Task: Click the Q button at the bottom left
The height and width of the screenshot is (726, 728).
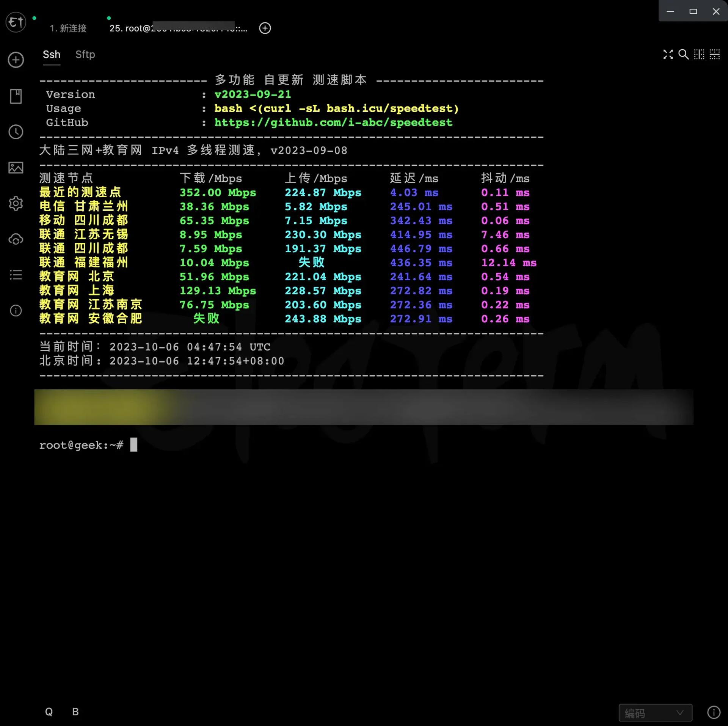Action: [49, 712]
